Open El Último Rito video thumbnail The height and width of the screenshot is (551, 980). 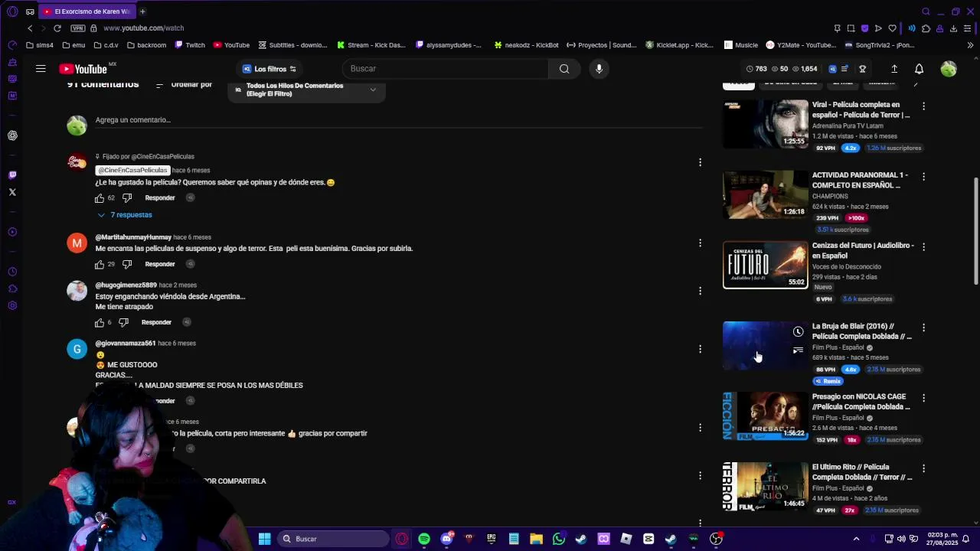coord(766,487)
